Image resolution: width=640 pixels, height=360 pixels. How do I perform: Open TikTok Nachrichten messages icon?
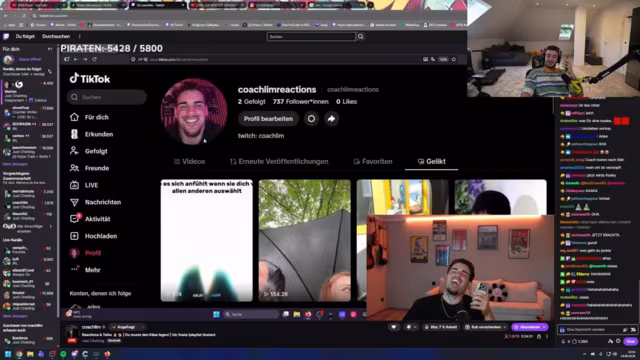pyautogui.click(x=74, y=202)
